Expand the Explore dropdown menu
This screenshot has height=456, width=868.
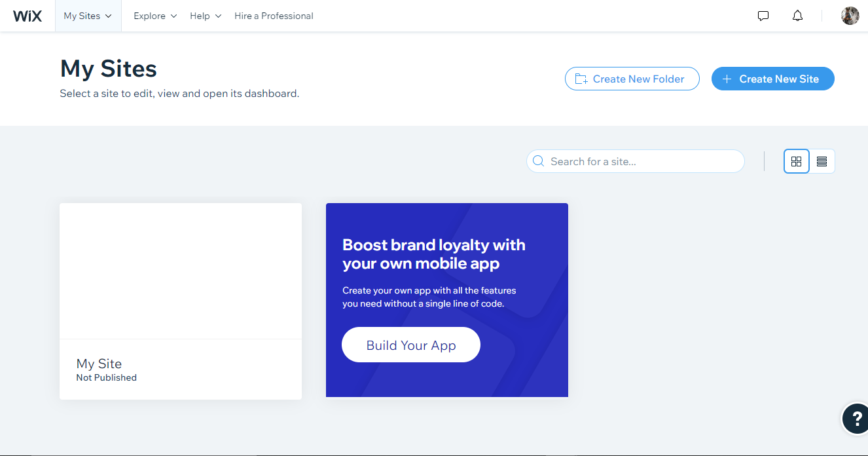(x=155, y=16)
